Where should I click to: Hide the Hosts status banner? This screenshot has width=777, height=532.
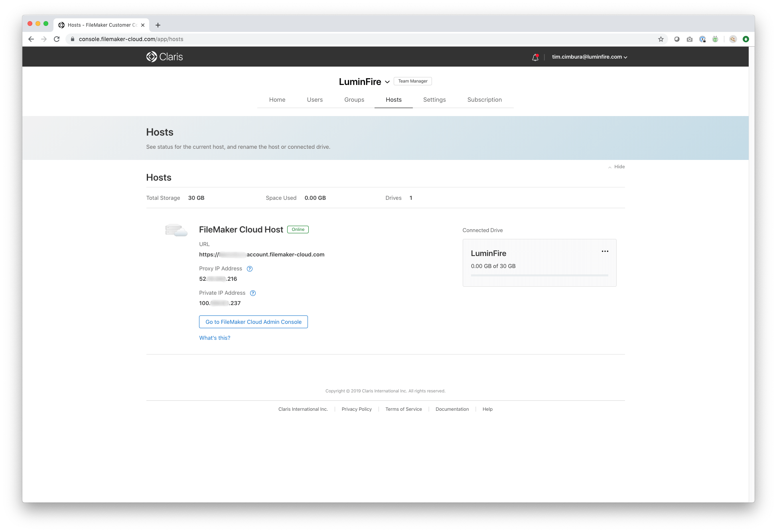(x=617, y=167)
